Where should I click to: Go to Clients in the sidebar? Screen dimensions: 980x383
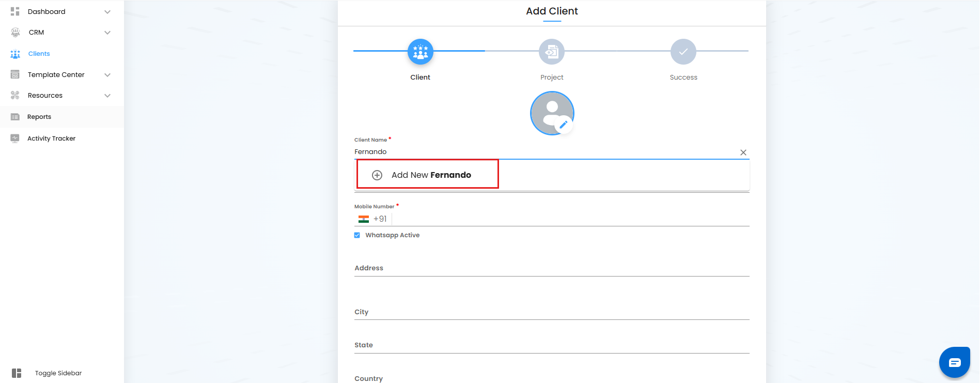point(39,54)
